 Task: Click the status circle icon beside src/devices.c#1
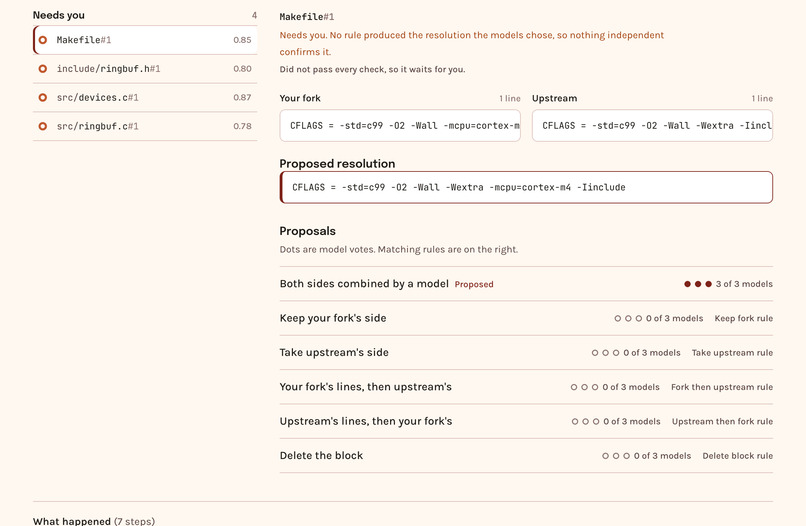click(43, 97)
